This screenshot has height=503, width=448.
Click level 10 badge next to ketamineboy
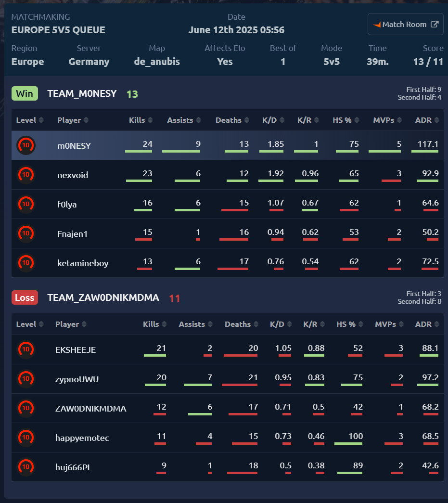(26, 263)
